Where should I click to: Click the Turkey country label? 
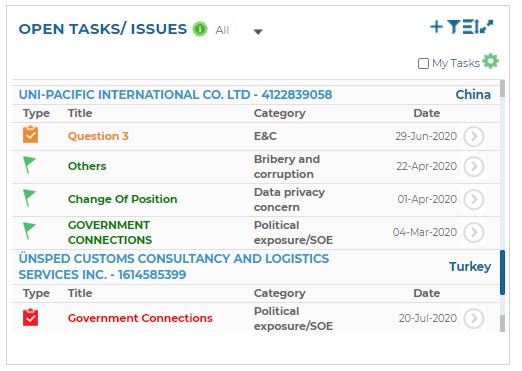[470, 267]
